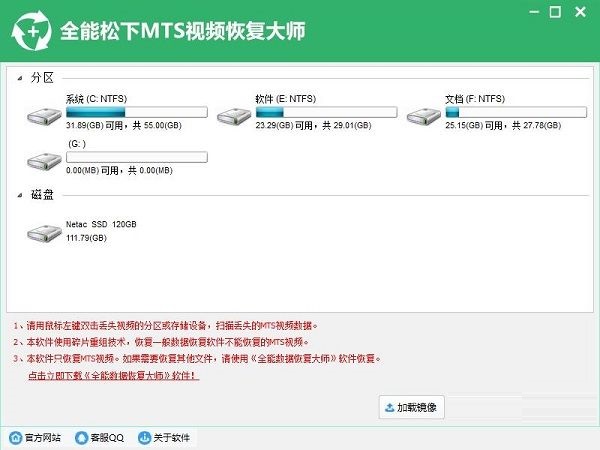Click instruction line 3 about 全能数据恢复大师

pos(197,359)
